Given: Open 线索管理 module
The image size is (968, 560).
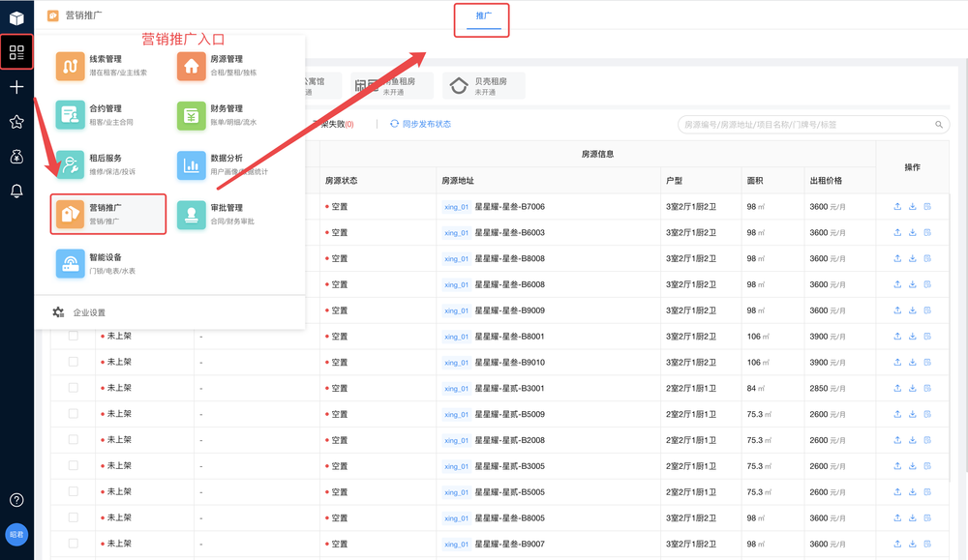Looking at the screenshot, I should (103, 66).
